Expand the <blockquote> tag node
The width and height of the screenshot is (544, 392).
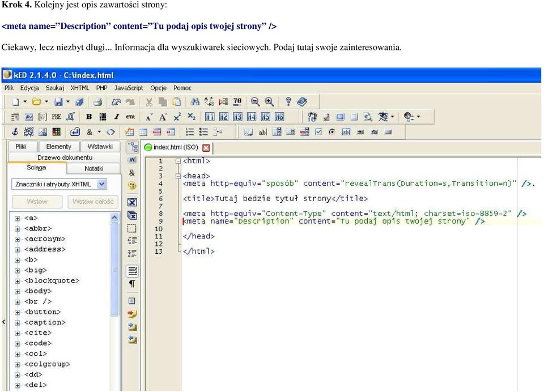coord(18,281)
